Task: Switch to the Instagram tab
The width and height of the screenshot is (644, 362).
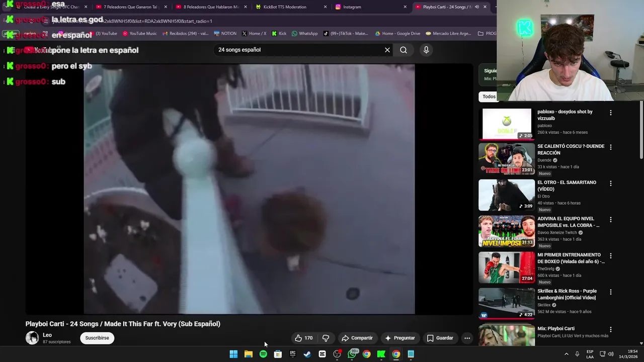Action: pyautogui.click(x=371, y=7)
